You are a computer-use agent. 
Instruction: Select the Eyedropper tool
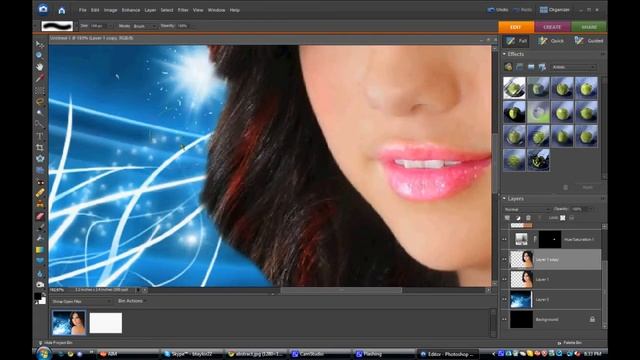coord(40,78)
